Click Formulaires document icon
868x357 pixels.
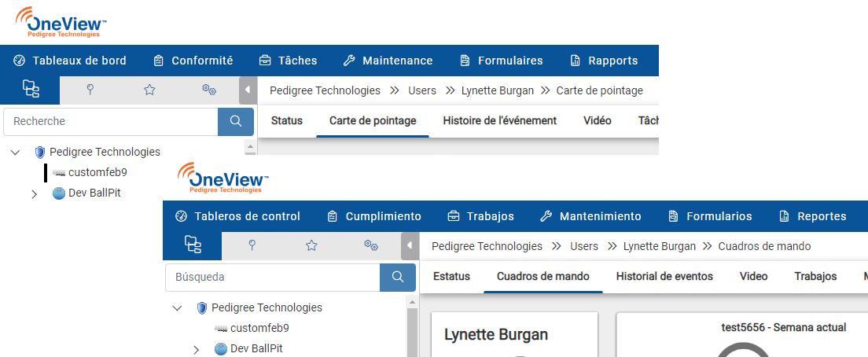tap(465, 61)
